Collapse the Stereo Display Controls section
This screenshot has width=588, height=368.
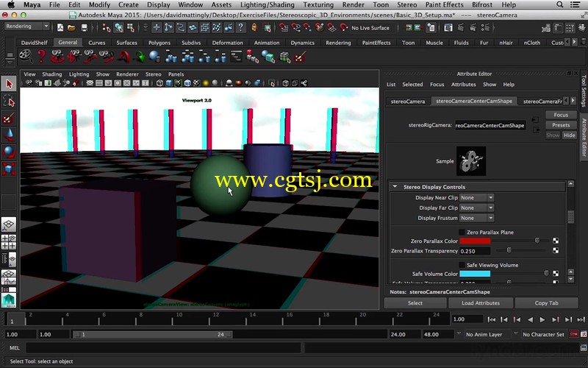395,187
